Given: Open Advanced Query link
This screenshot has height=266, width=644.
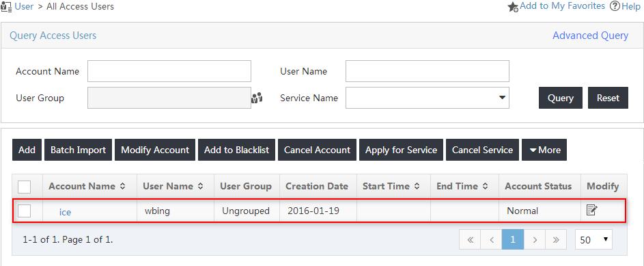Looking at the screenshot, I should pos(590,36).
